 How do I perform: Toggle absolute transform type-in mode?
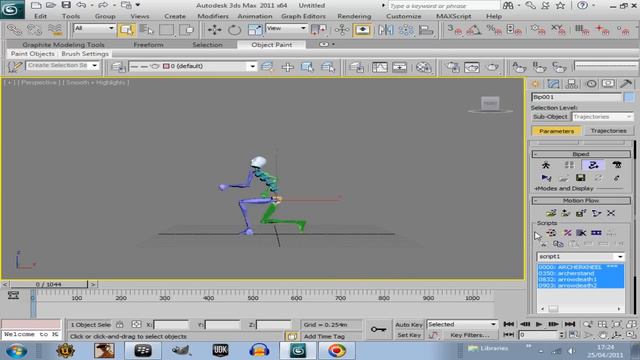point(136,324)
